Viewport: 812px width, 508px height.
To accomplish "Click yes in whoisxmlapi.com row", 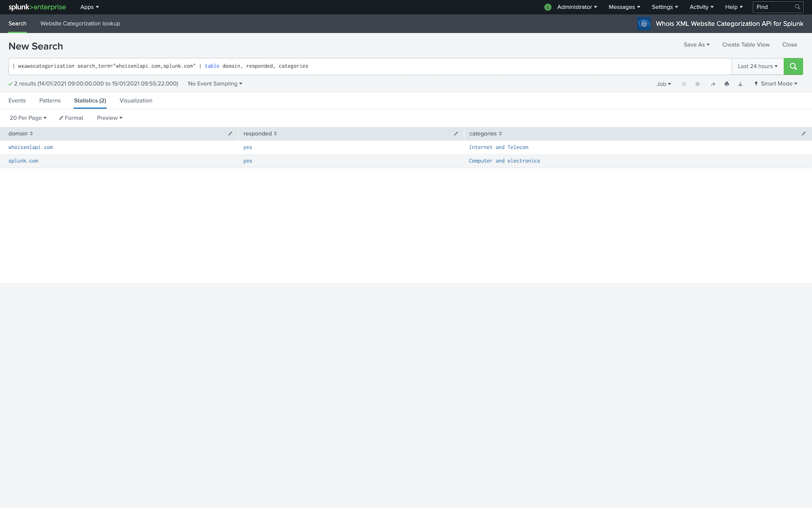I will point(247,147).
